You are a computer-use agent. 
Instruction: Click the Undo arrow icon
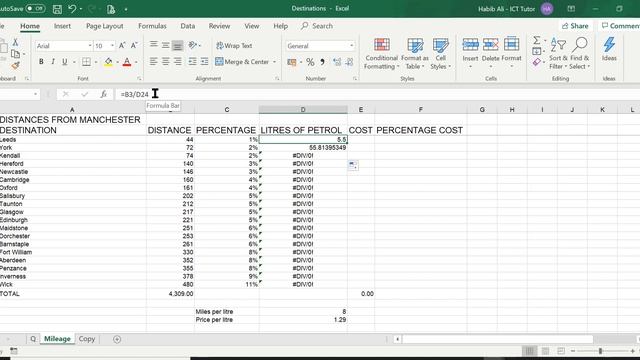pyautogui.click(x=72, y=9)
